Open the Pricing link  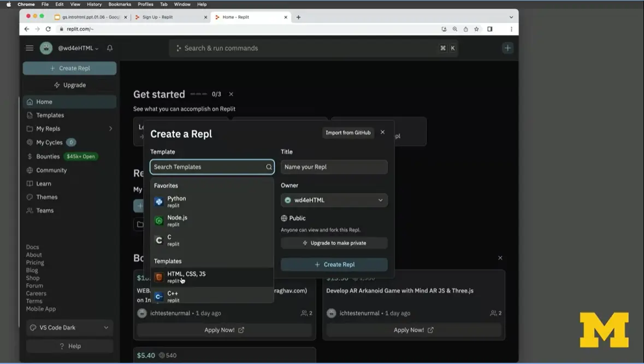click(35, 262)
